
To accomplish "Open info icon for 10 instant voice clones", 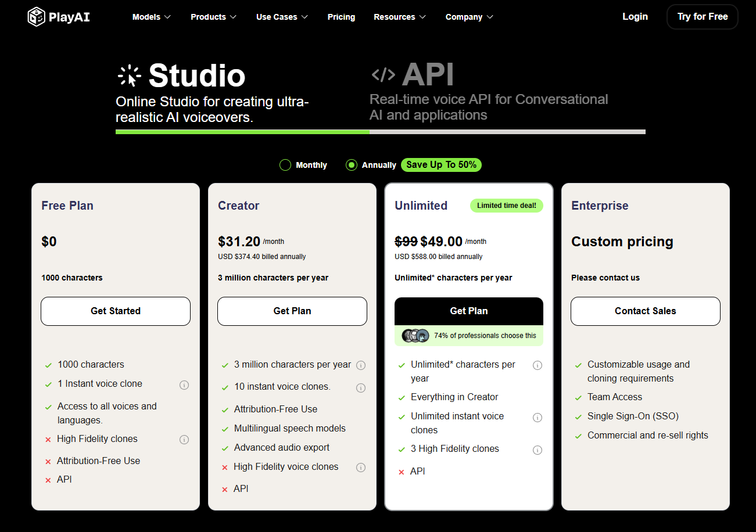I will tap(361, 388).
